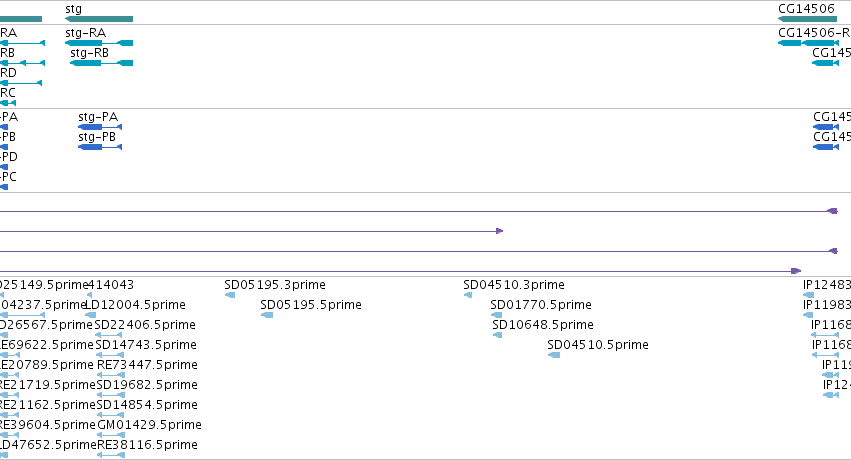The height and width of the screenshot is (460, 851).
Task: Click the SD05195.3prime EST marker
Action: point(230,295)
